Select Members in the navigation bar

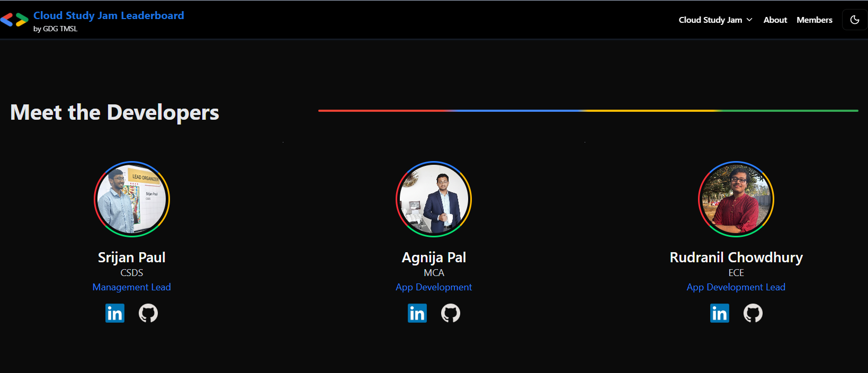(x=814, y=20)
